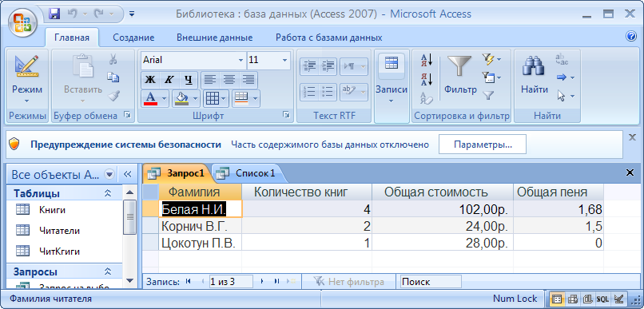644x309 pixels.
Task: Toggle bold Ж formatting
Action: (x=150, y=79)
